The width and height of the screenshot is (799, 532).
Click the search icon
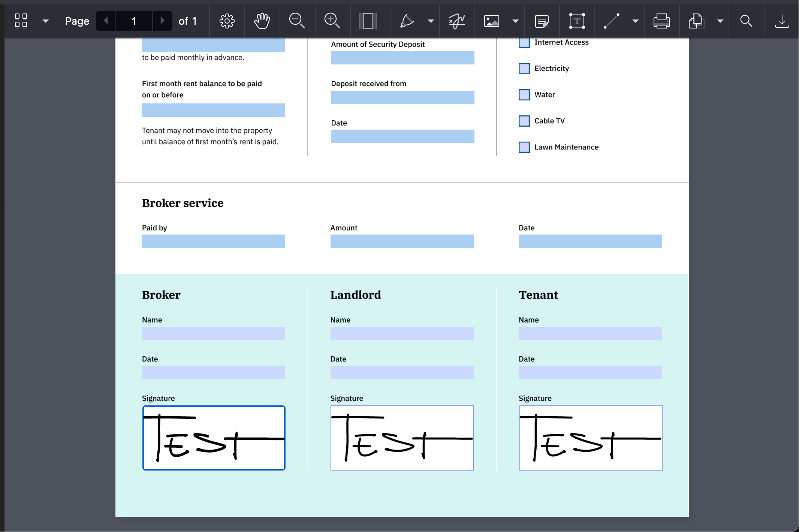tap(746, 21)
